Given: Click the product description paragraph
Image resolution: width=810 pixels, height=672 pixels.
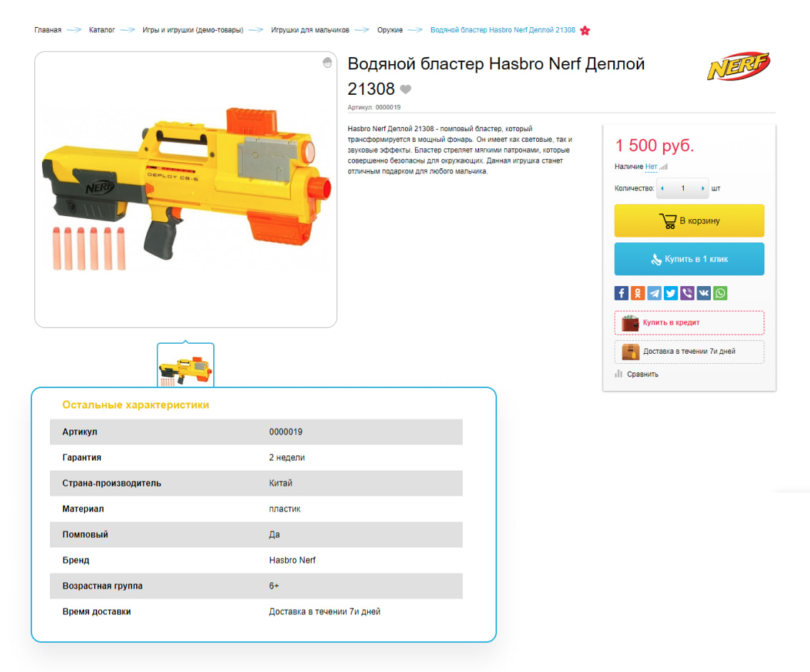Looking at the screenshot, I should coord(460,150).
